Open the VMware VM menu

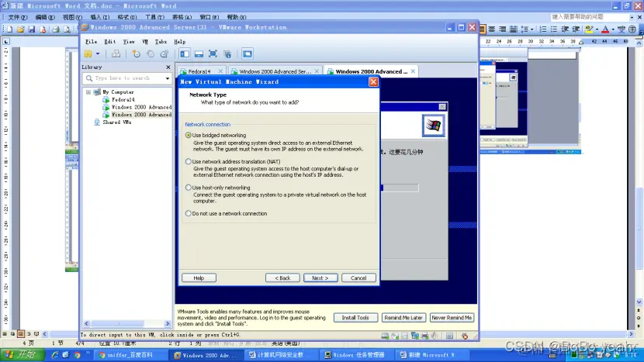tap(145, 41)
